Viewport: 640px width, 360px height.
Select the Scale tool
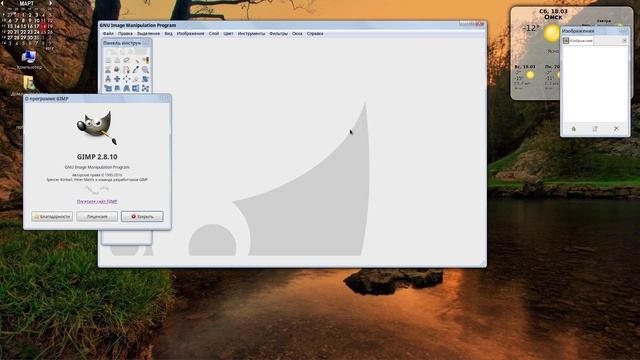(x=108, y=88)
